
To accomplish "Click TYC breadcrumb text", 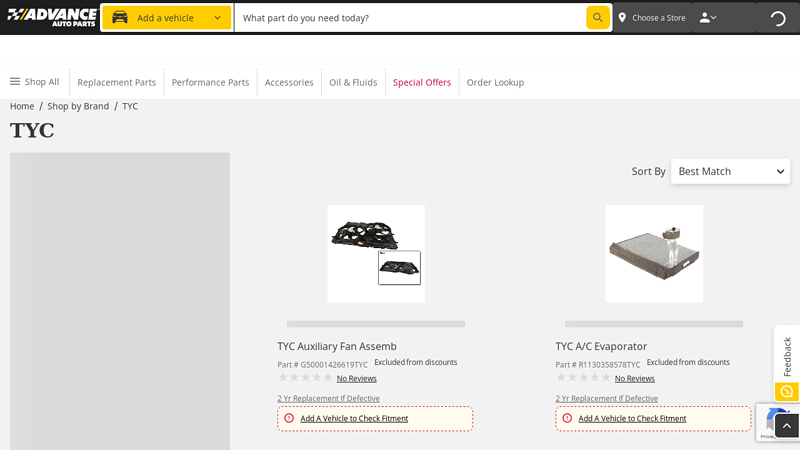I will tap(130, 106).
